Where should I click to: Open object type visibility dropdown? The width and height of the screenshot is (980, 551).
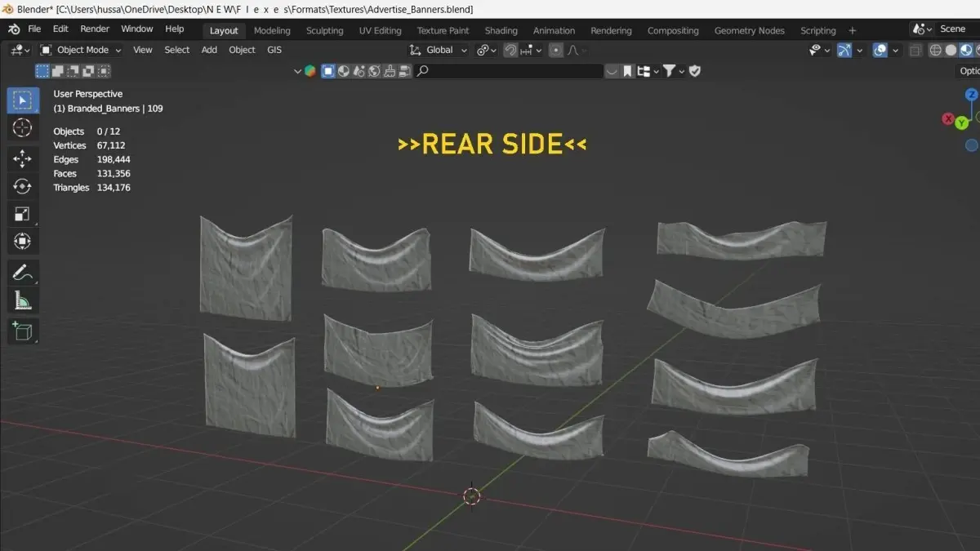click(x=818, y=50)
